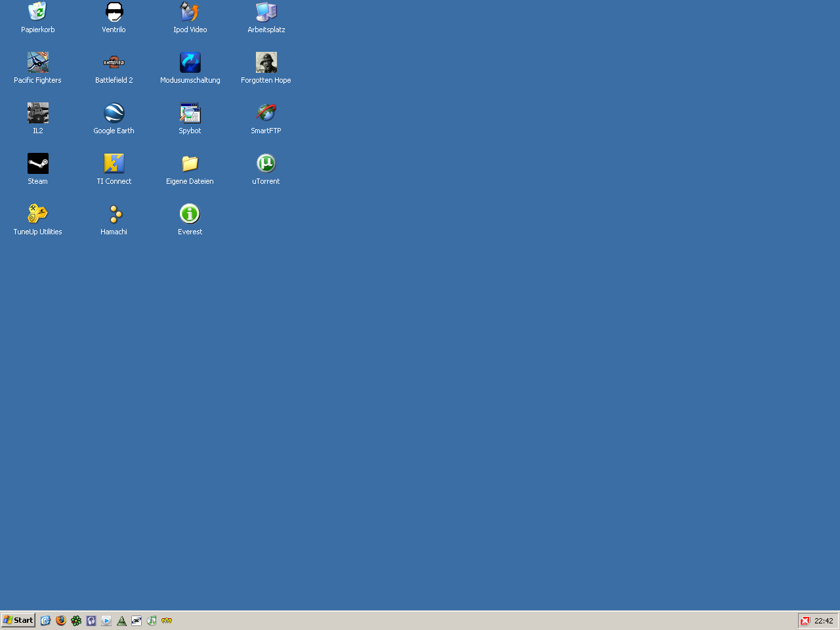Click the TuneUp Utilities desktop icon
This screenshot has height=630, width=840.
click(x=38, y=214)
